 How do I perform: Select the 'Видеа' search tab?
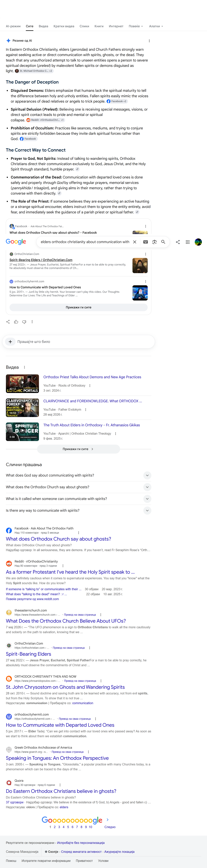click(x=43, y=26)
